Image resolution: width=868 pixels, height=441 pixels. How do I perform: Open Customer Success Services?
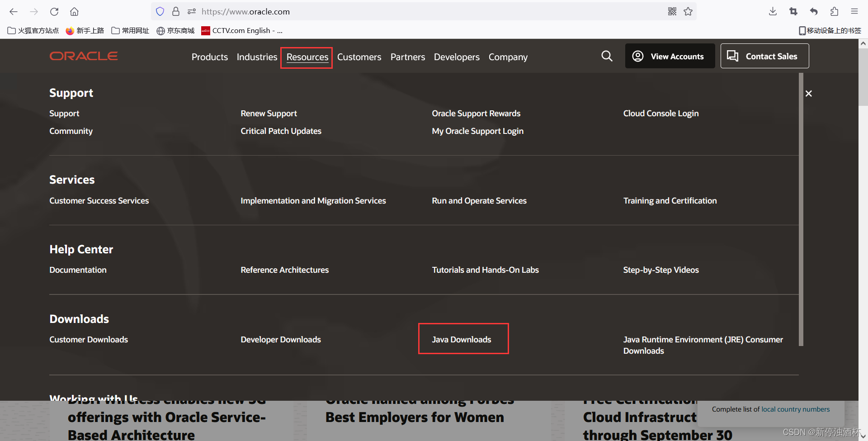99,201
